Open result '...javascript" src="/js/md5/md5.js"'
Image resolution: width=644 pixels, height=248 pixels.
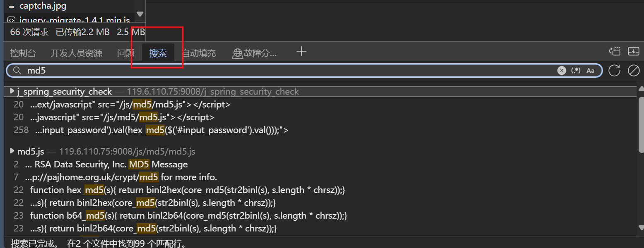click(x=122, y=117)
